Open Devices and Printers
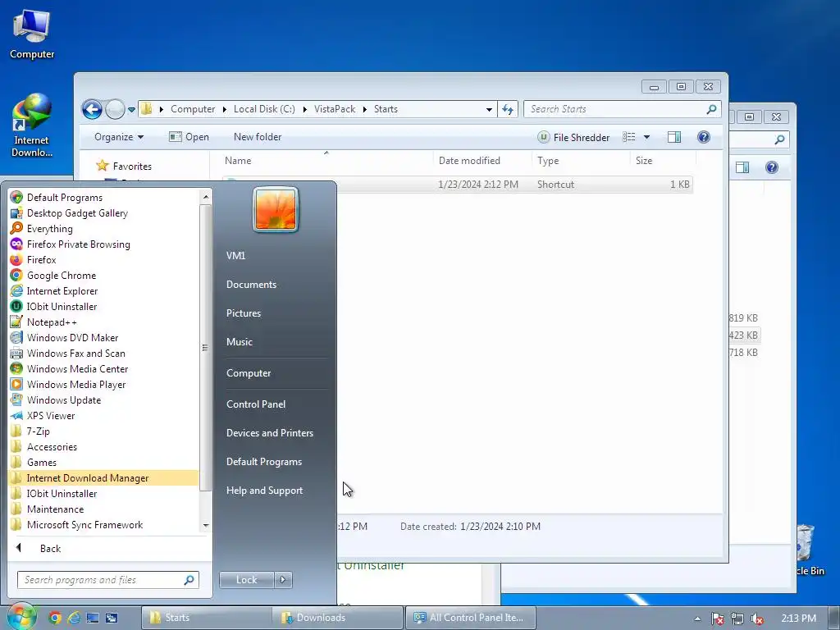This screenshot has height=630, width=840. 269,433
